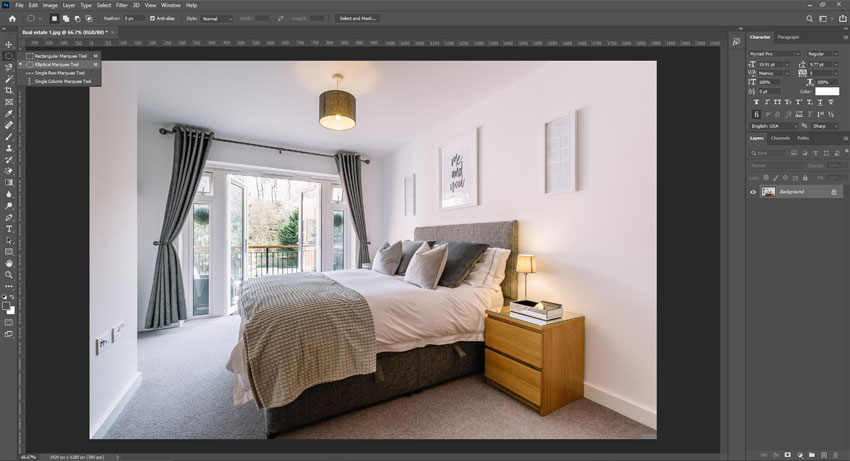Close the Real estate 1.jpg document tab
The image size is (850, 461).
tap(113, 33)
